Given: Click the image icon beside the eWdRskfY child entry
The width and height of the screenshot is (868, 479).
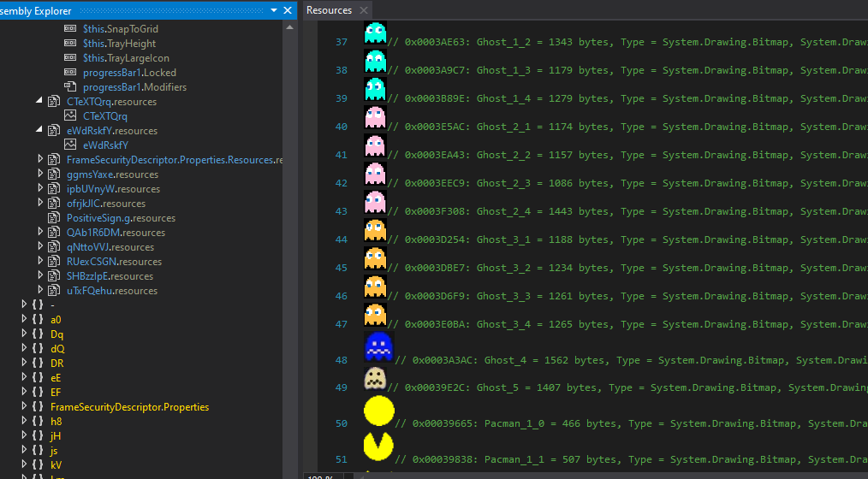Looking at the screenshot, I should tap(71, 145).
